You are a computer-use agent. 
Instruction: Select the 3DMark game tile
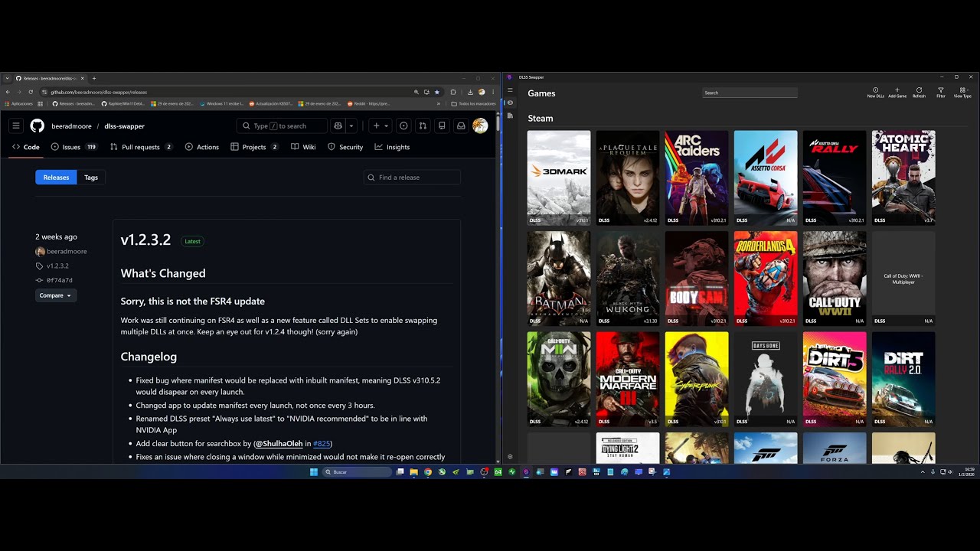point(559,178)
